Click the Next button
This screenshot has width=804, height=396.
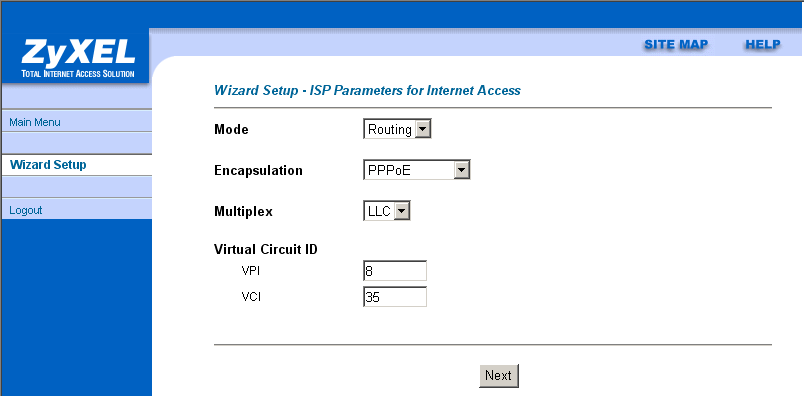click(499, 375)
